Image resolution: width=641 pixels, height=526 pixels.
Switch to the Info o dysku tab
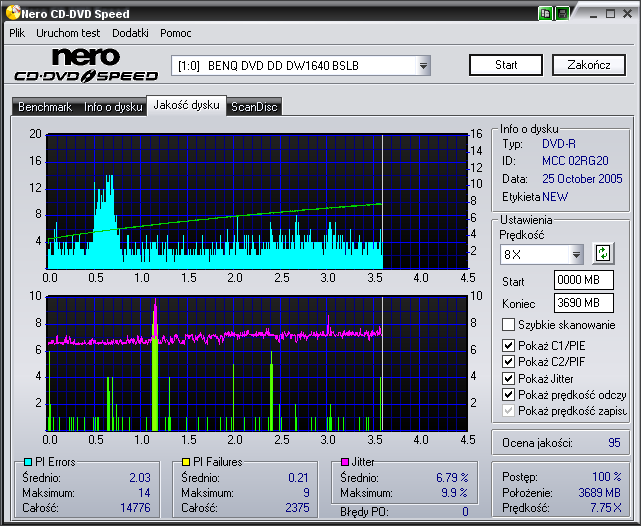coord(113,107)
